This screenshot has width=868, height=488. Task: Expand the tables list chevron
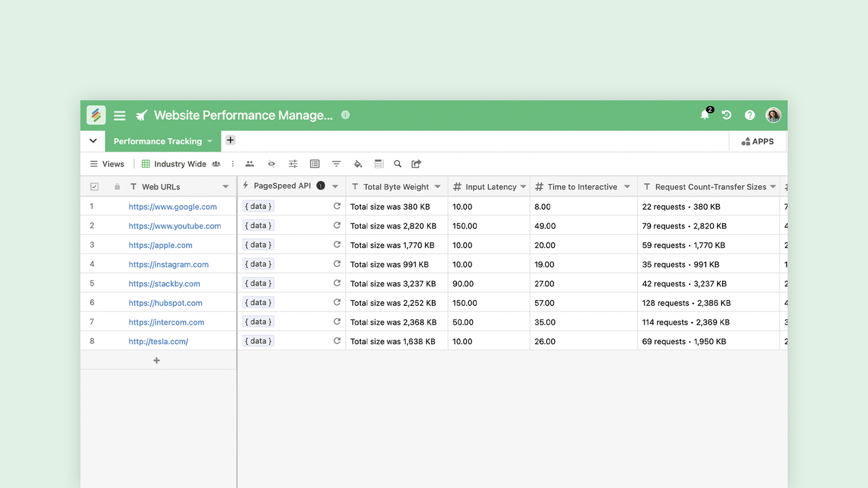tap(93, 141)
